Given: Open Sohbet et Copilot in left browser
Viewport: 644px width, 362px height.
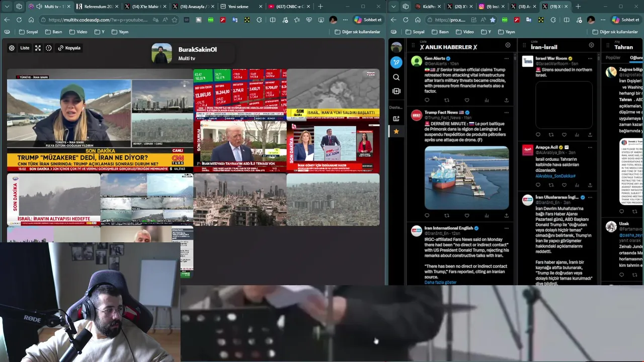Looking at the screenshot, I should 368,20.
